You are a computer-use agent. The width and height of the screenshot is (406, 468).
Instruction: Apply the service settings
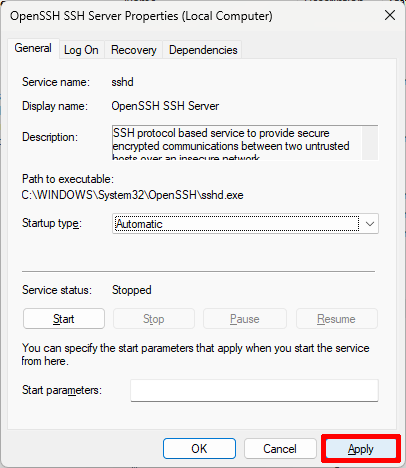click(x=361, y=449)
